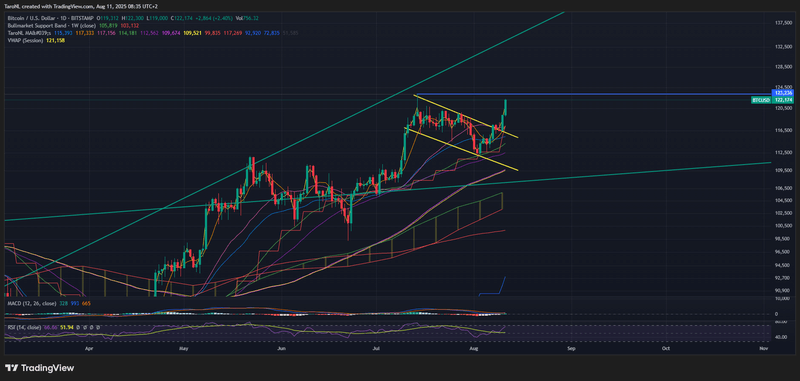
Task: Select the RSI (14, close) legend
Action: point(23,326)
